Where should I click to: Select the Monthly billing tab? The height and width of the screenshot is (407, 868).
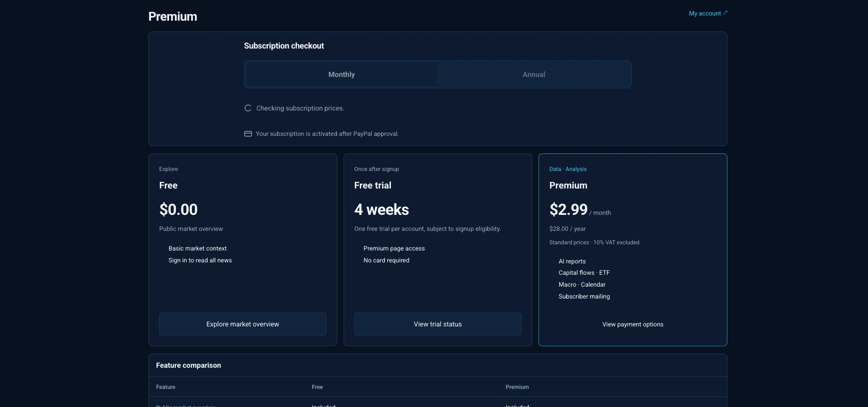click(341, 74)
